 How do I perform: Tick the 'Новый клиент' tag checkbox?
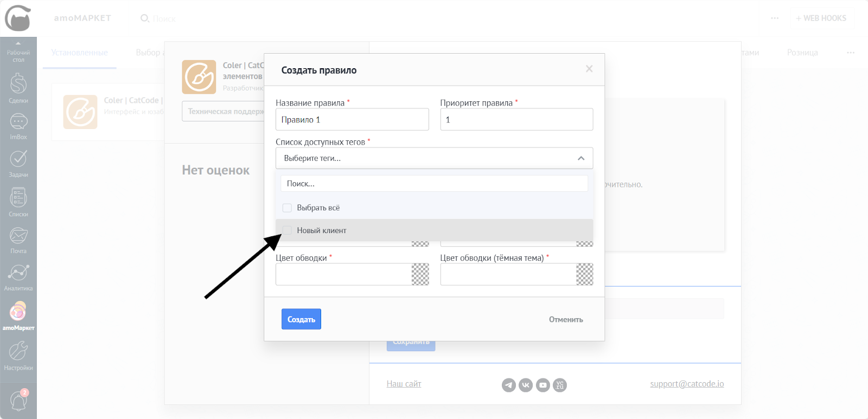click(x=287, y=230)
